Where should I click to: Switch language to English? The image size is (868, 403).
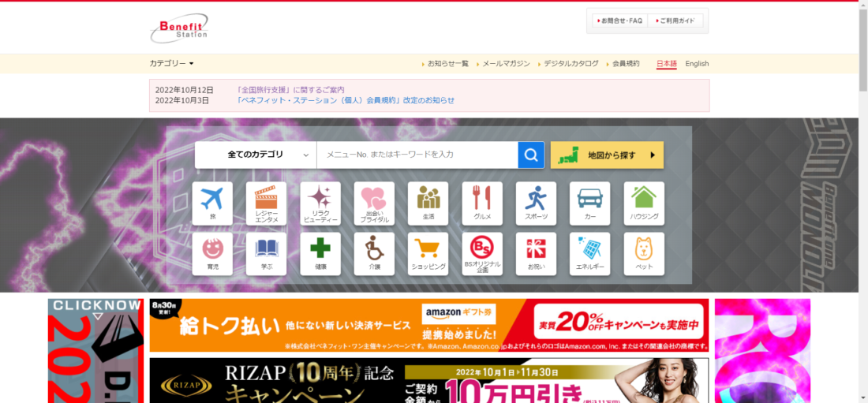click(x=697, y=64)
